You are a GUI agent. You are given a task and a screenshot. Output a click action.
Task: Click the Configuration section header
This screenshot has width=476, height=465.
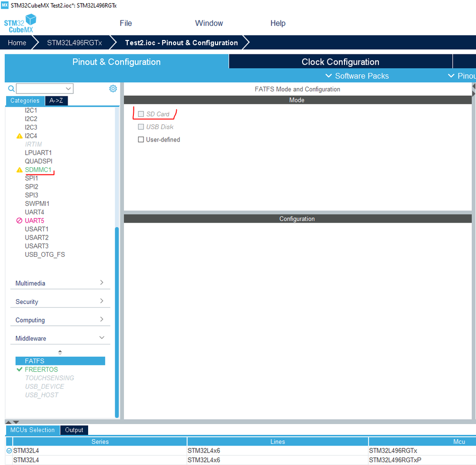[297, 219]
